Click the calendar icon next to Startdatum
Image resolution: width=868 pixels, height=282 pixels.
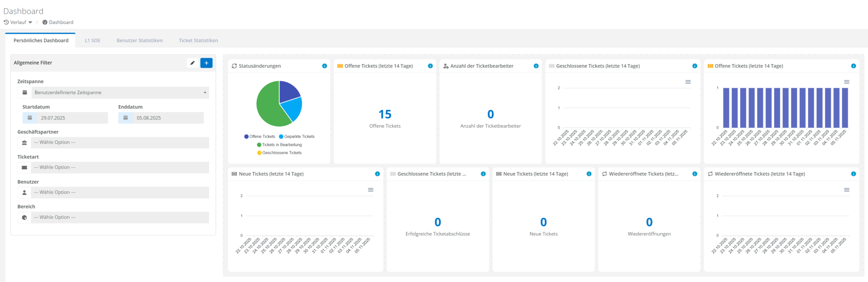point(30,118)
